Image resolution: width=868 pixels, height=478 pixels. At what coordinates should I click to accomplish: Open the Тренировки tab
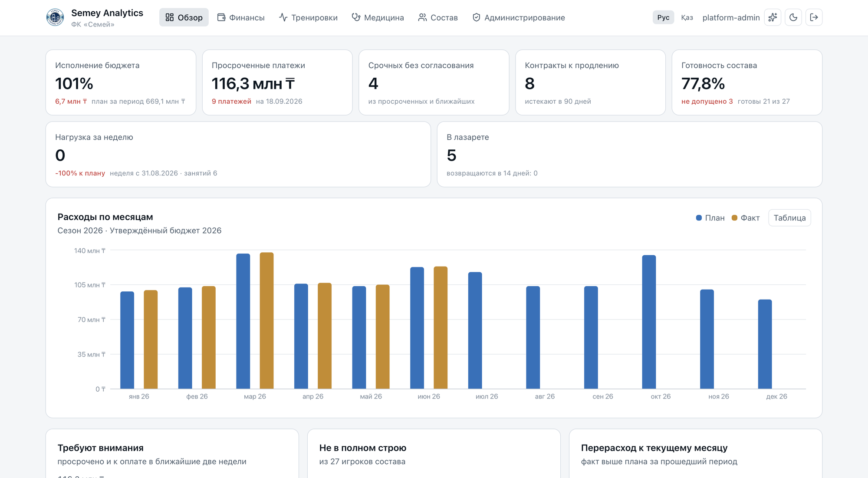[x=309, y=17]
